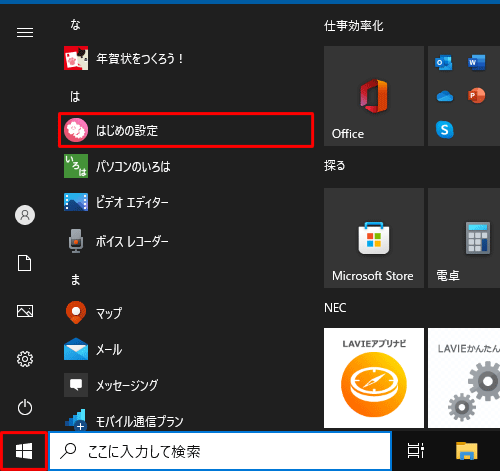Click the ここに入力して検索 search box
Screen dimensions: 500x471
(220, 451)
